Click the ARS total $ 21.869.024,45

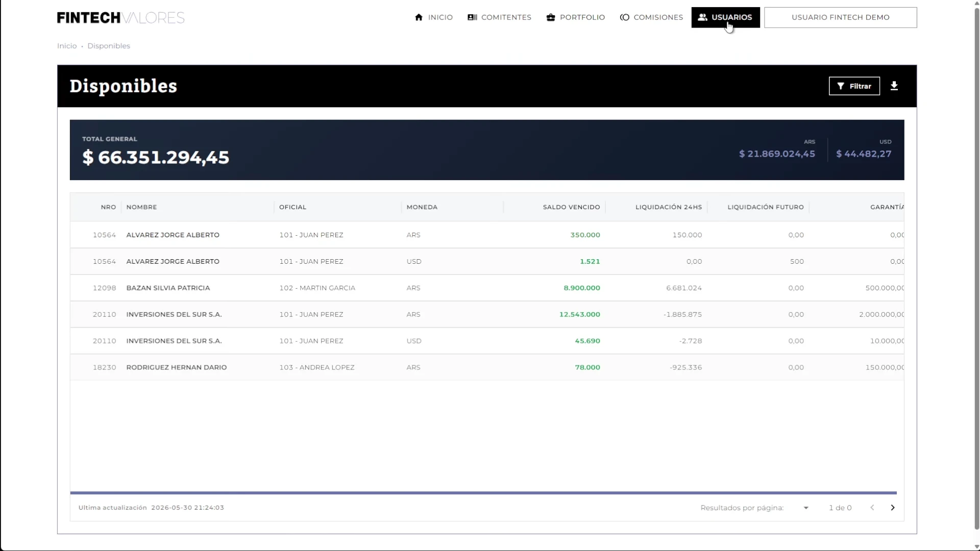coord(777,154)
